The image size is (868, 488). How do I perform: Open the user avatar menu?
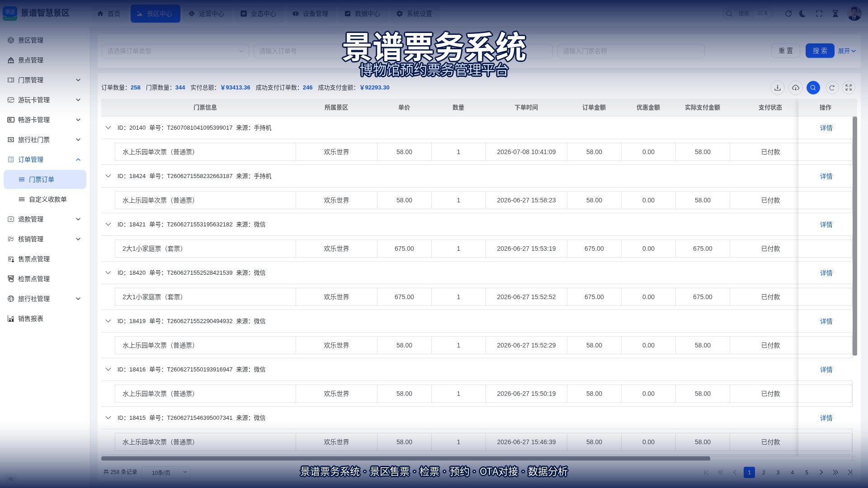pyautogui.click(x=854, y=14)
